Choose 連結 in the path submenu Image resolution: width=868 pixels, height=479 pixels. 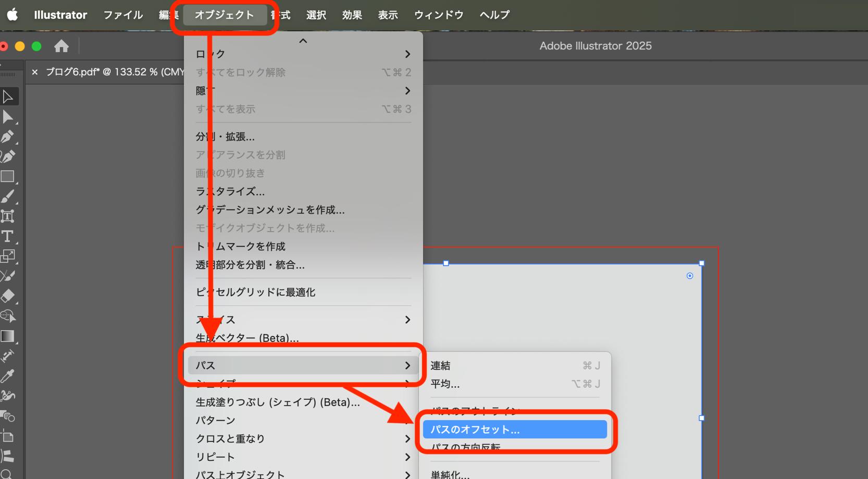pyautogui.click(x=515, y=365)
